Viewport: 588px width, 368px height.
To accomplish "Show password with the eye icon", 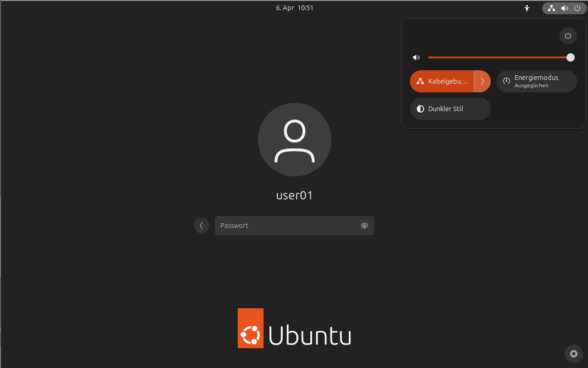I will (x=364, y=226).
